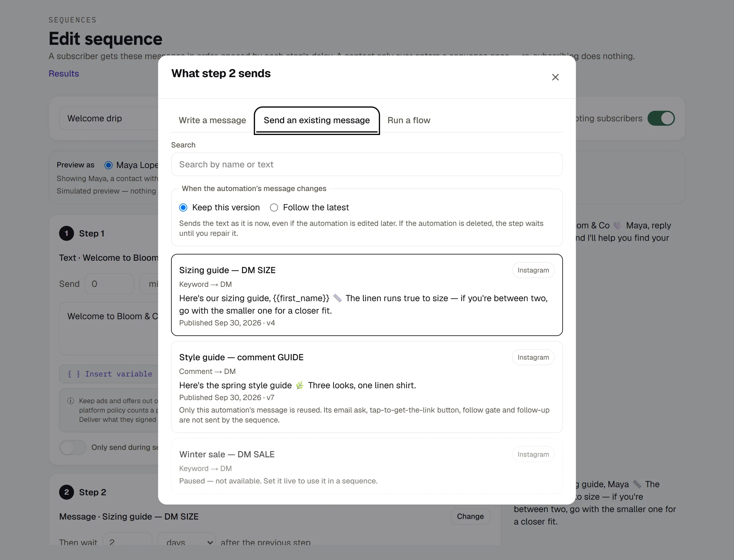Image resolution: width=734 pixels, height=560 pixels.
Task: Click the paused Winter sale — DM SALE card
Action: coord(367,466)
